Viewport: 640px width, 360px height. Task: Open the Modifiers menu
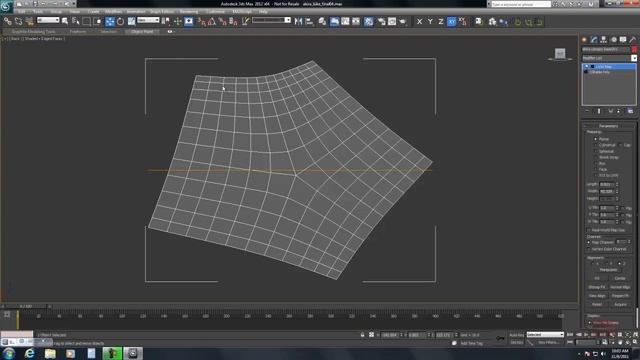click(113, 11)
